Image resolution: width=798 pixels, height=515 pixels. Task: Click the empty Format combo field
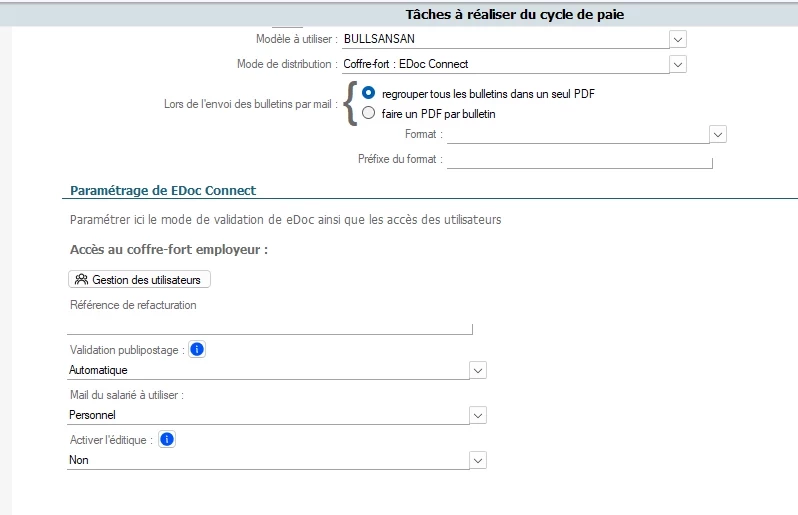[576, 134]
